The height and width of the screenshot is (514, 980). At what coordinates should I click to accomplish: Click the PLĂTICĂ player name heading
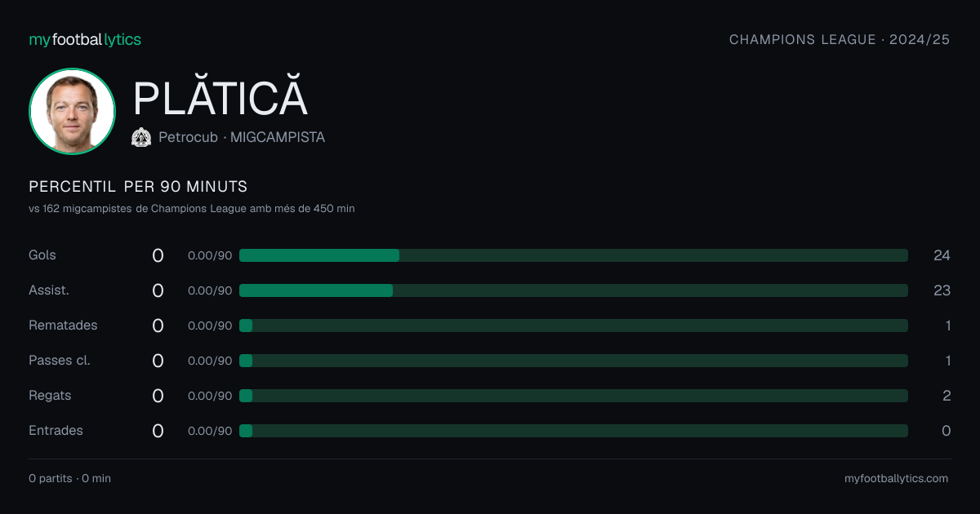click(x=220, y=98)
